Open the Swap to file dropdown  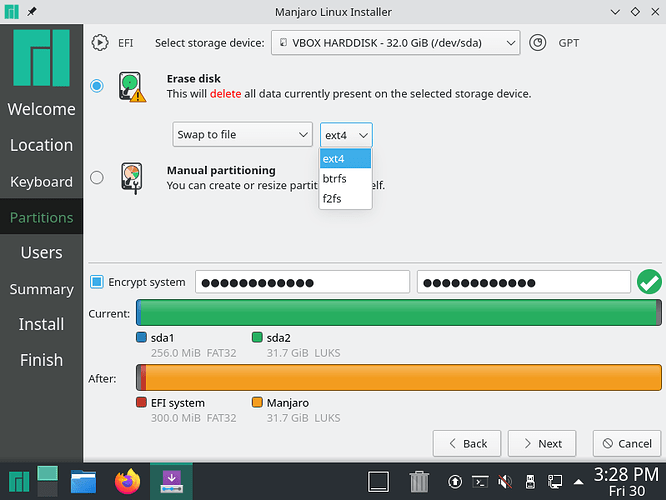coord(243,135)
